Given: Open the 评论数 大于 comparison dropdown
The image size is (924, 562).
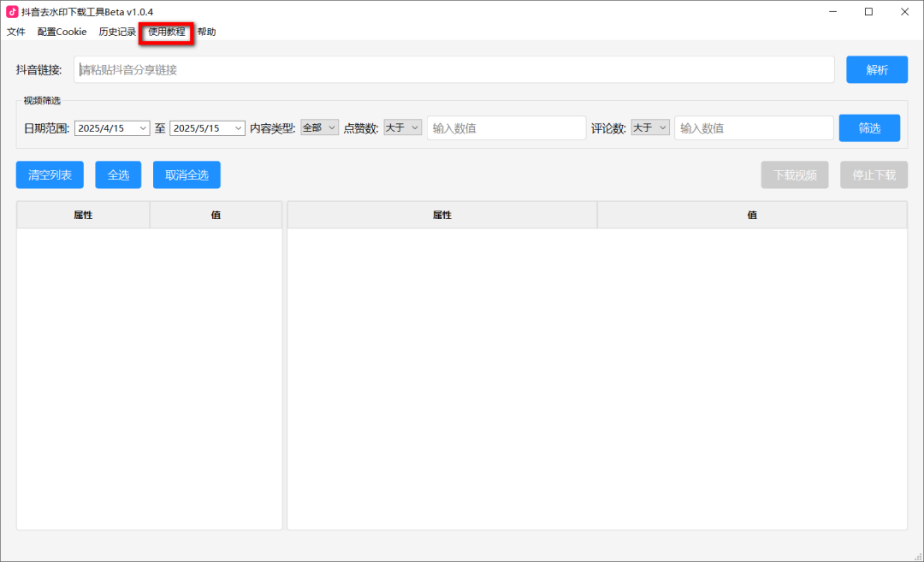Looking at the screenshot, I should pos(650,127).
